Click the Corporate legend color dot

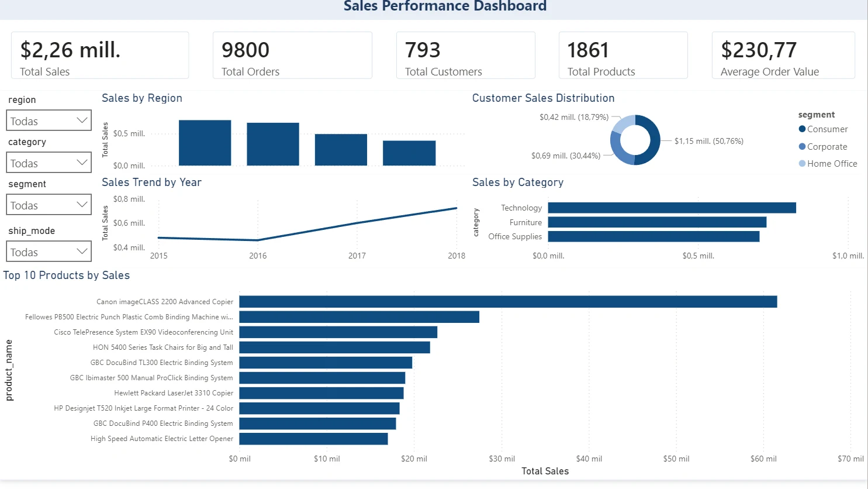pos(802,147)
